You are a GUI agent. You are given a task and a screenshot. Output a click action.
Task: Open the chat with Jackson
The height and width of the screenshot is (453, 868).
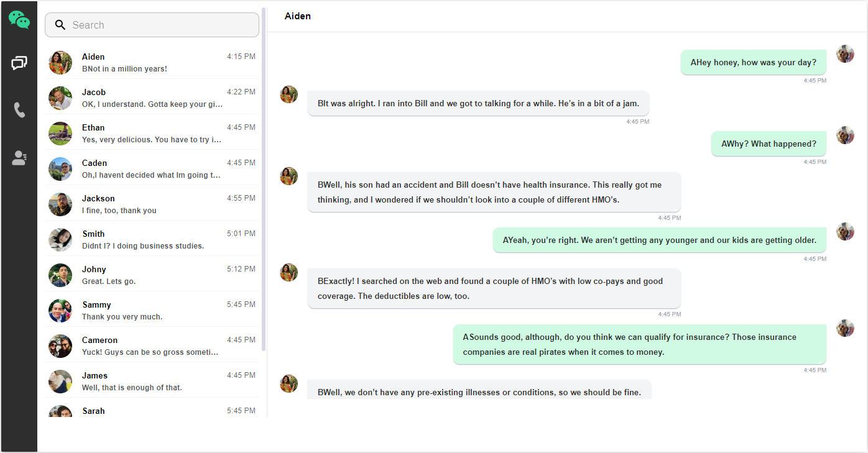point(152,204)
